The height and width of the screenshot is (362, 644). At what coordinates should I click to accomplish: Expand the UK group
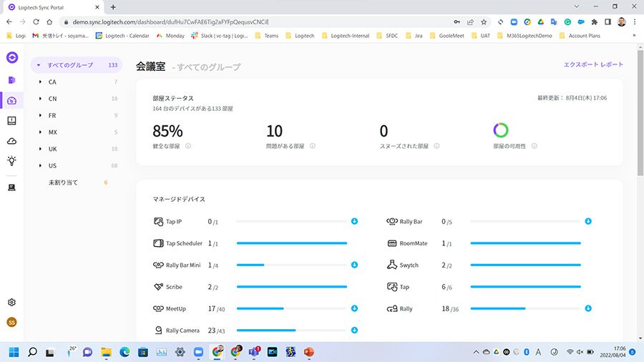tap(40, 149)
